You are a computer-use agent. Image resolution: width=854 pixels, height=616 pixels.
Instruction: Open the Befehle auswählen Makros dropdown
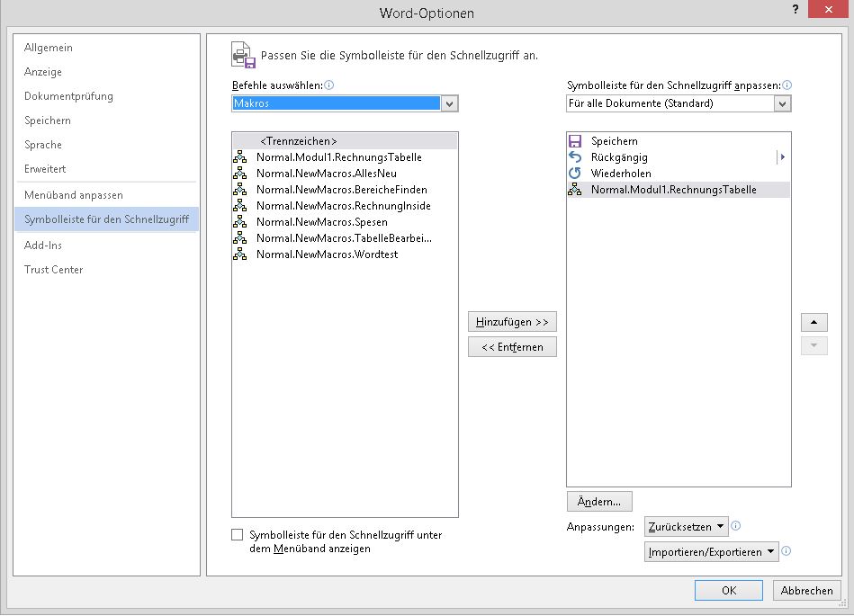pos(449,103)
